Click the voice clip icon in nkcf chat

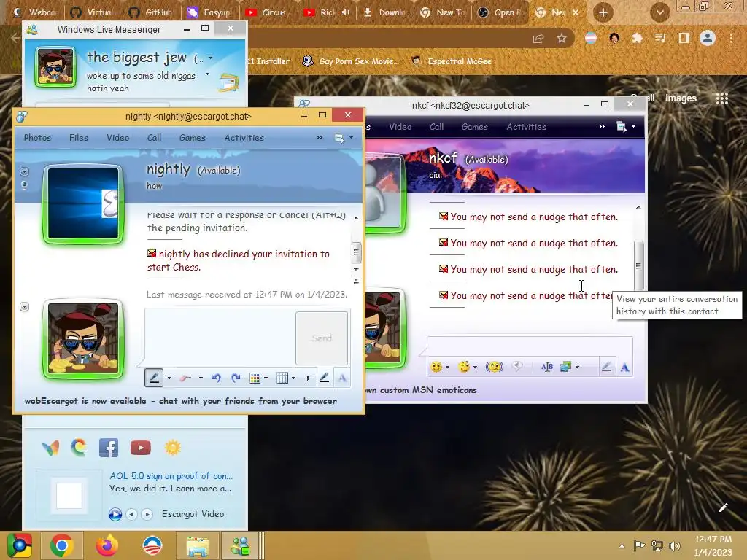(x=517, y=366)
